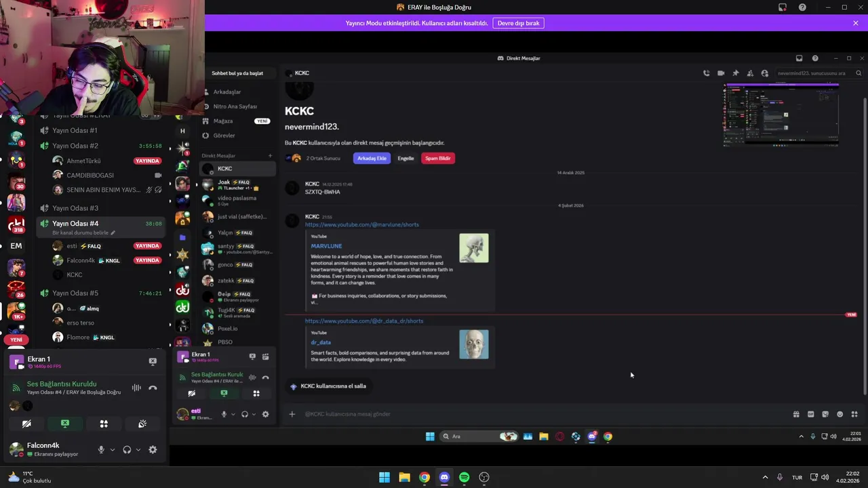Image resolution: width=868 pixels, height=488 pixels.
Task: Open noise suppression waveform icon beside Ses Bağlantısı Kuruldu
Action: [136, 388]
